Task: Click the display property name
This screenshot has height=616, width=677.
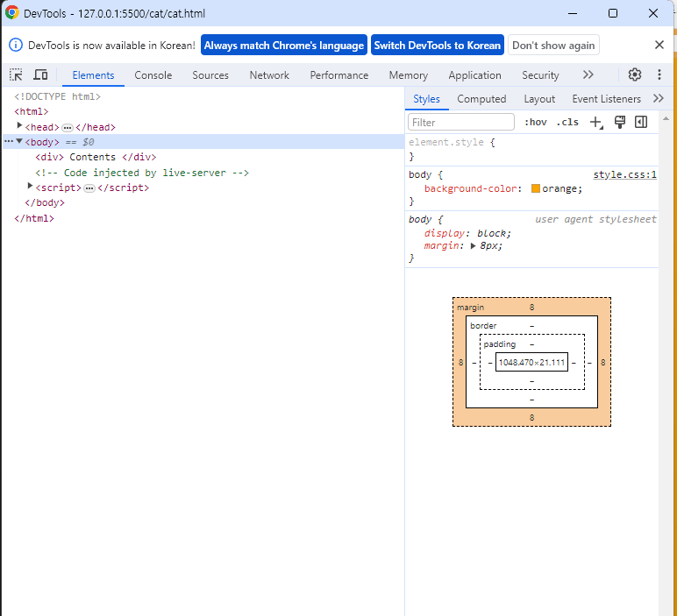Action: [445, 233]
